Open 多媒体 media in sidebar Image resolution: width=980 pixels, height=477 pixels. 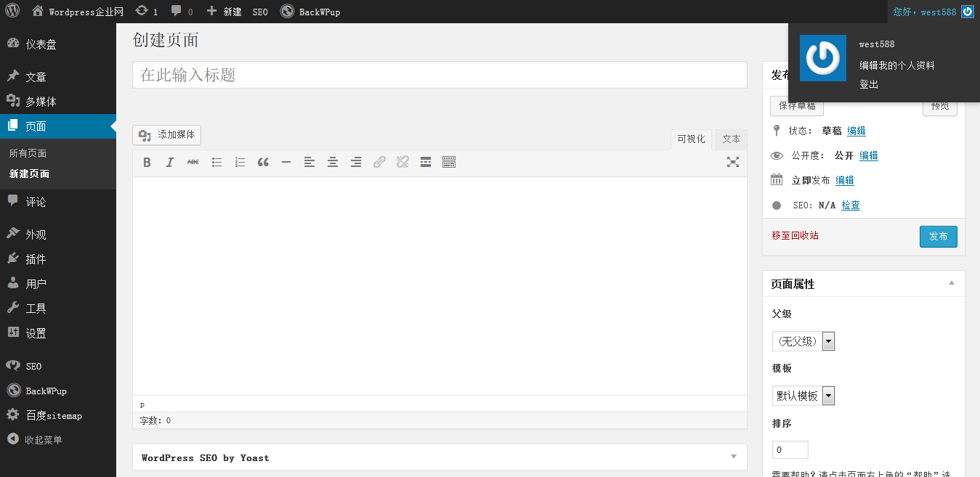tap(58, 102)
